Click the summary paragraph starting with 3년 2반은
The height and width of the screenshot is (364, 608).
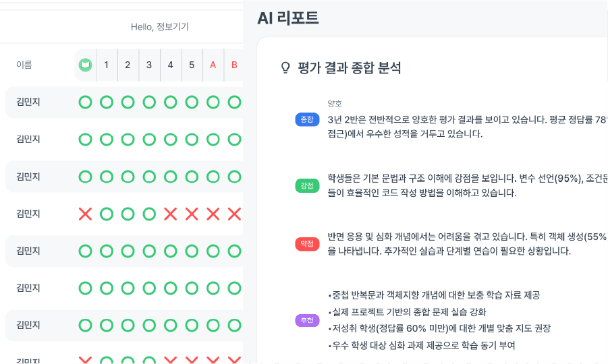468,127
